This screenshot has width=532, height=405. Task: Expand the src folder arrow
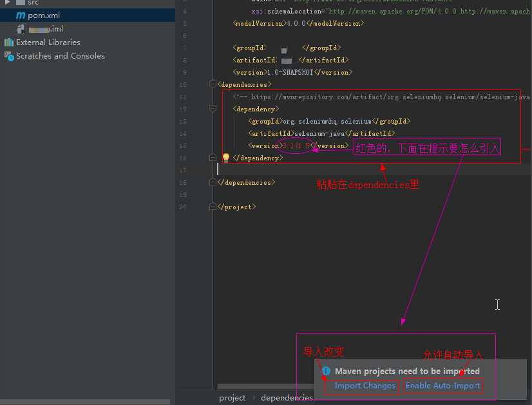click(7, 2)
